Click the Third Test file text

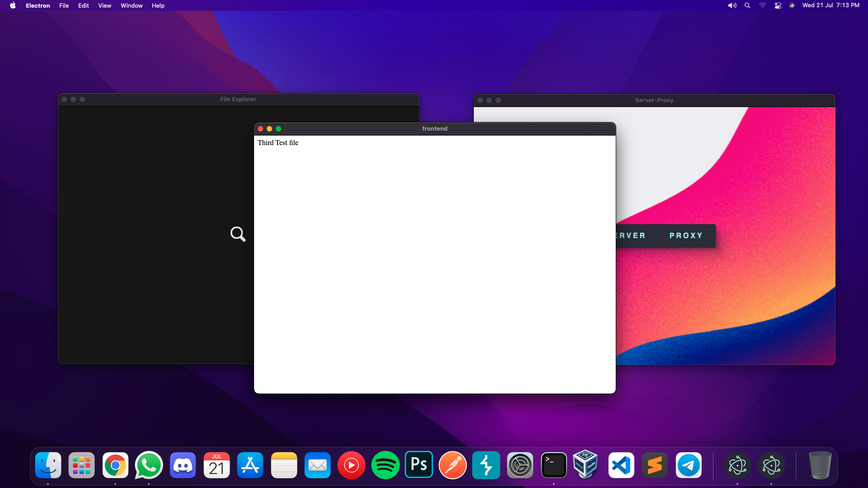278,143
